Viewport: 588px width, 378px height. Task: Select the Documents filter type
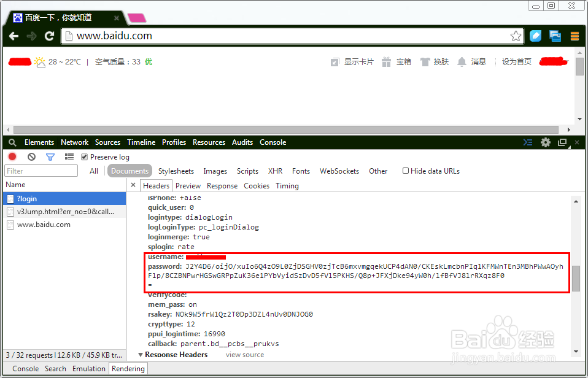click(130, 171)
